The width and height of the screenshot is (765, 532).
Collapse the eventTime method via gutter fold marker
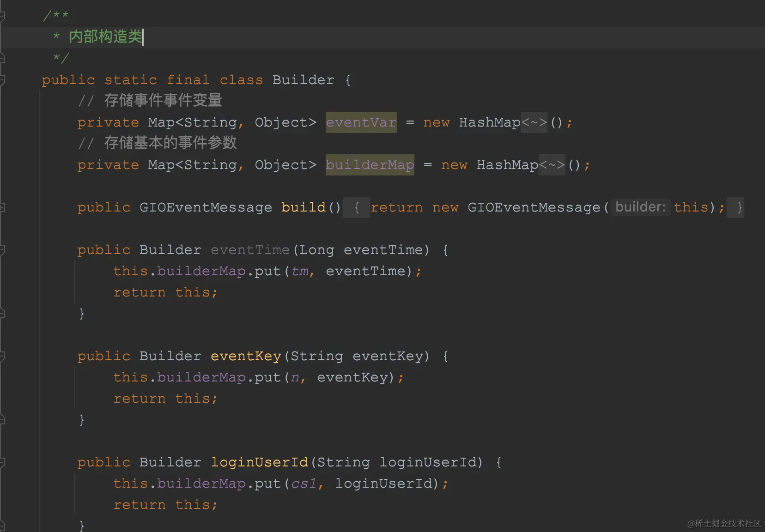(2, 250)
